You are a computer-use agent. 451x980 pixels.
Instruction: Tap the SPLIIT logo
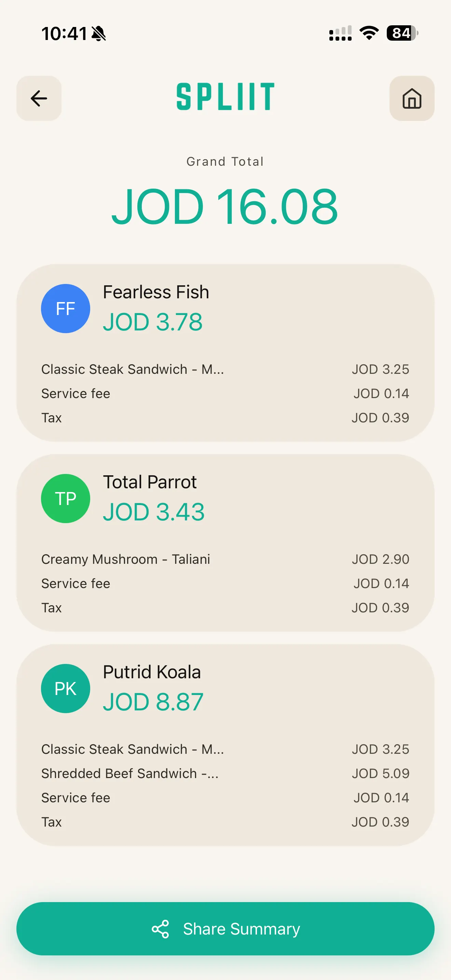[x=225, y=97]
